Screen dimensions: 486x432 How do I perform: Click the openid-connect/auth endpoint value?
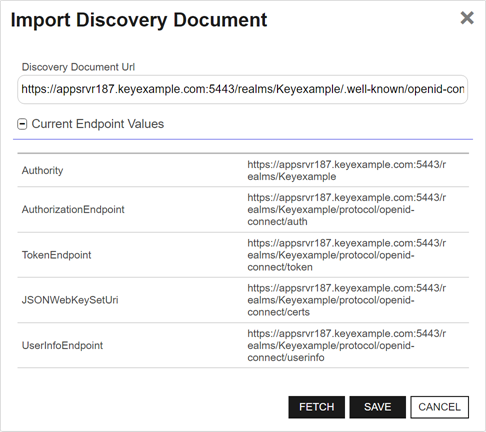pos(347,209)
